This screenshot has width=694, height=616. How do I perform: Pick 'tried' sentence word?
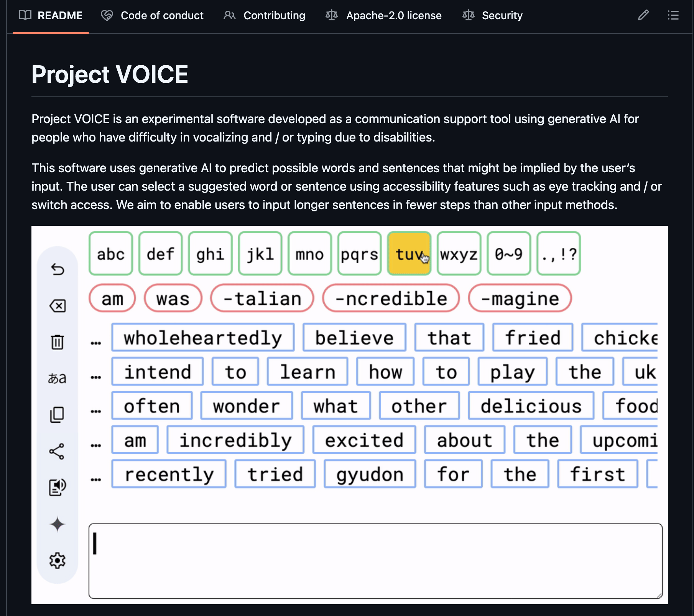[275, 474]
